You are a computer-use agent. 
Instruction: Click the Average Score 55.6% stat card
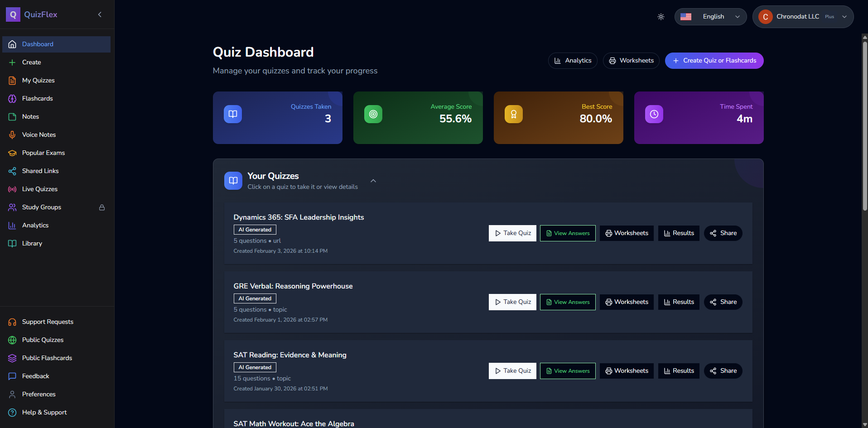click(418, 118)
